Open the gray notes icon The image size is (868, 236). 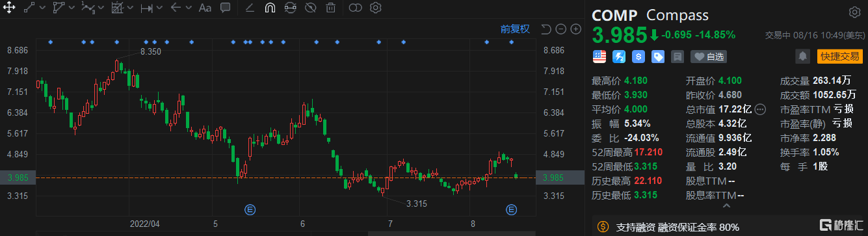tap(677, 57)
